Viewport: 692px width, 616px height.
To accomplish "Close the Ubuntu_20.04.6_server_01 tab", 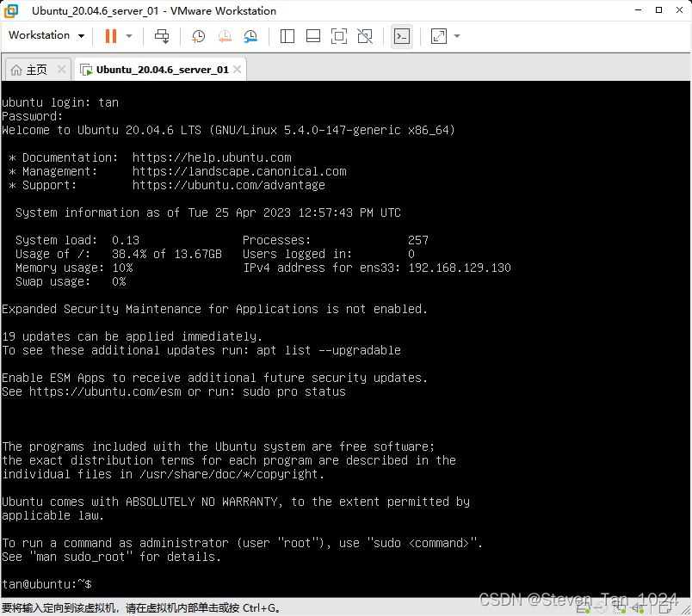I will tap(238, 70).
